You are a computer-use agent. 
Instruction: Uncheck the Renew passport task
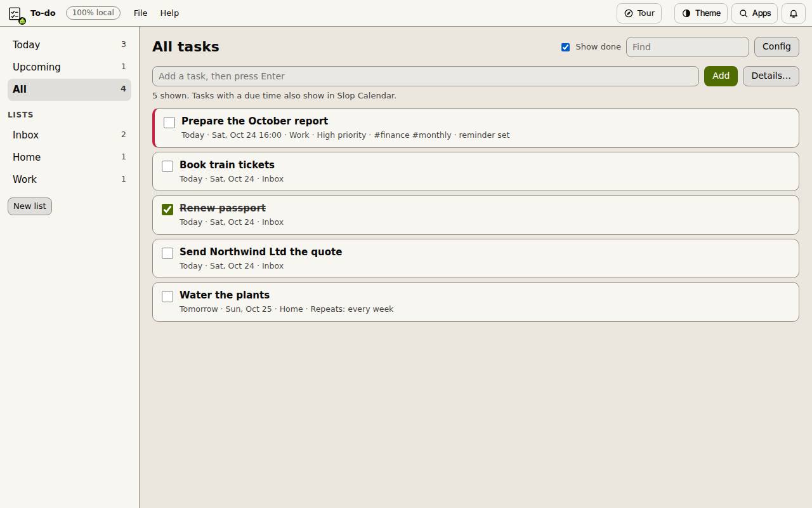pyautogui.click(x=167, y=210)
